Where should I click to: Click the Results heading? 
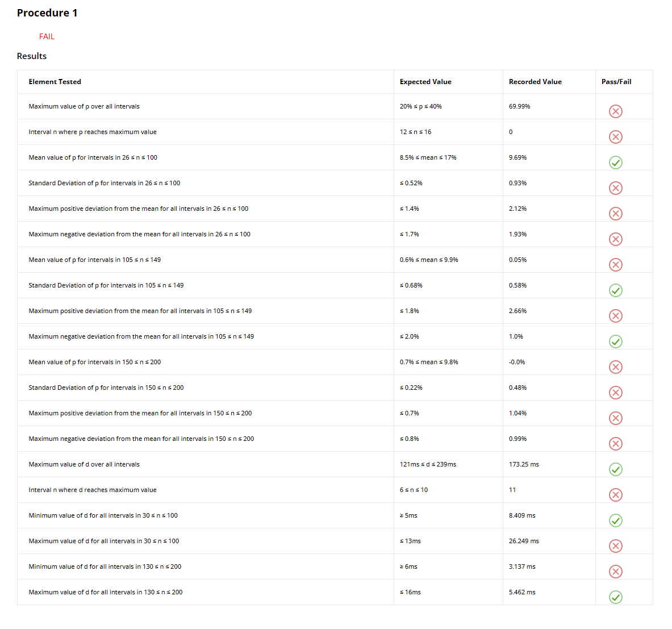pos(32,56)
